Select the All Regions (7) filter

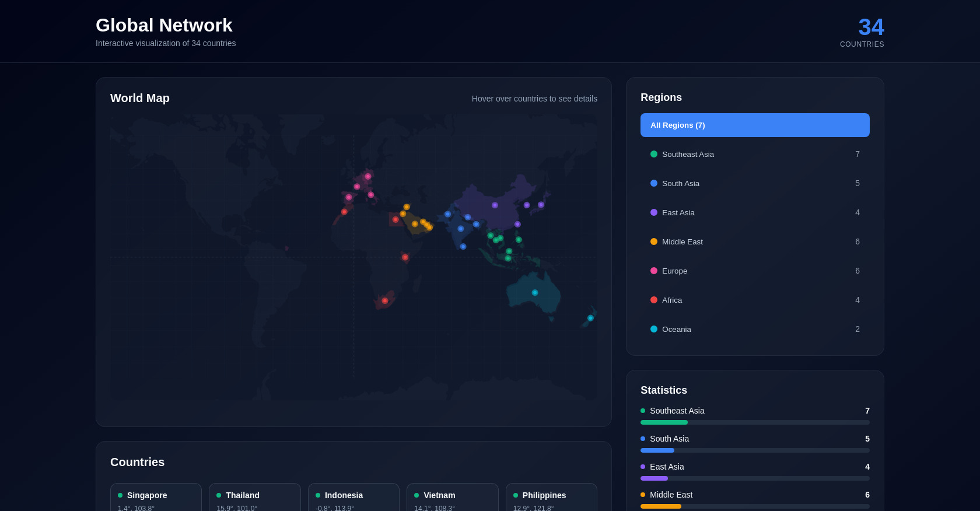[x=755, y=125]
